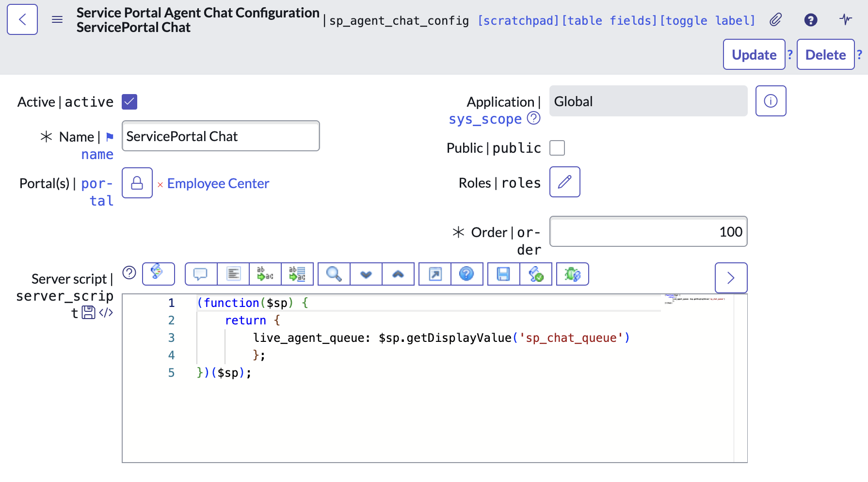Unlock the Portal(s) field

coord(137,183)
